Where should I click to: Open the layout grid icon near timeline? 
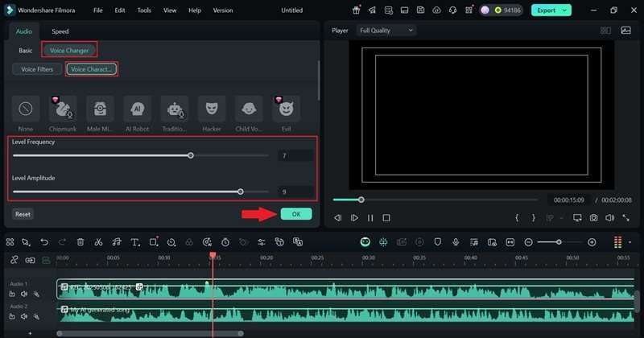point(10,242)
